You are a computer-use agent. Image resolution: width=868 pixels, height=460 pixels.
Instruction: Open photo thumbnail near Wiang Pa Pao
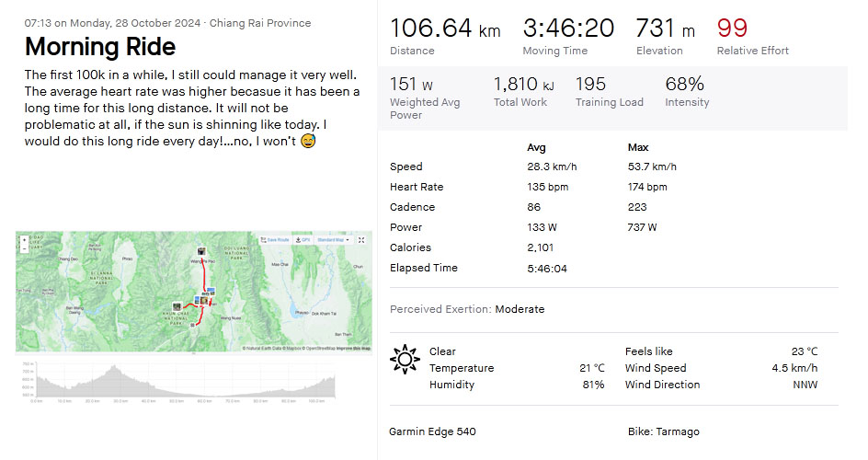pos(201,251)
